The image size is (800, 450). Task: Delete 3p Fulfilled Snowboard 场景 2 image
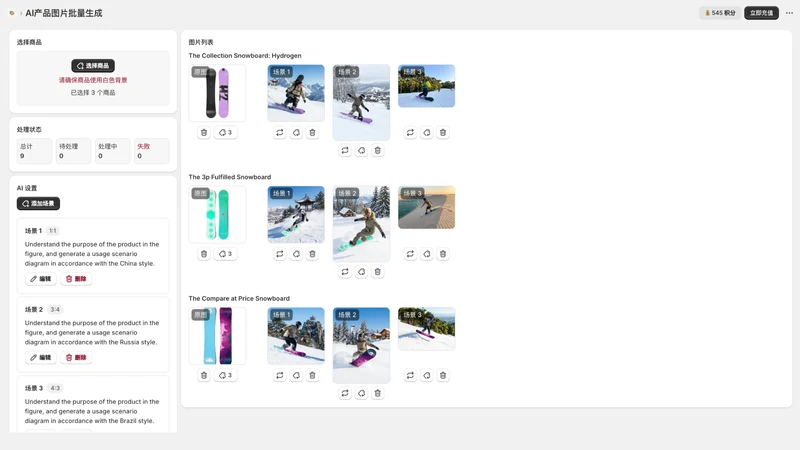coord(378,272)
